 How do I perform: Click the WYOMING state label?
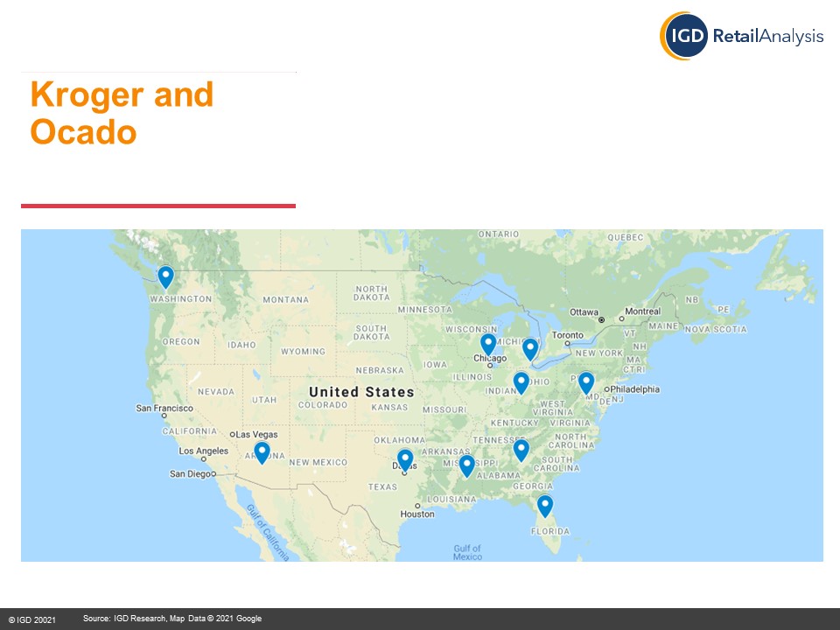pyautogui.click(x=304, y=352)
